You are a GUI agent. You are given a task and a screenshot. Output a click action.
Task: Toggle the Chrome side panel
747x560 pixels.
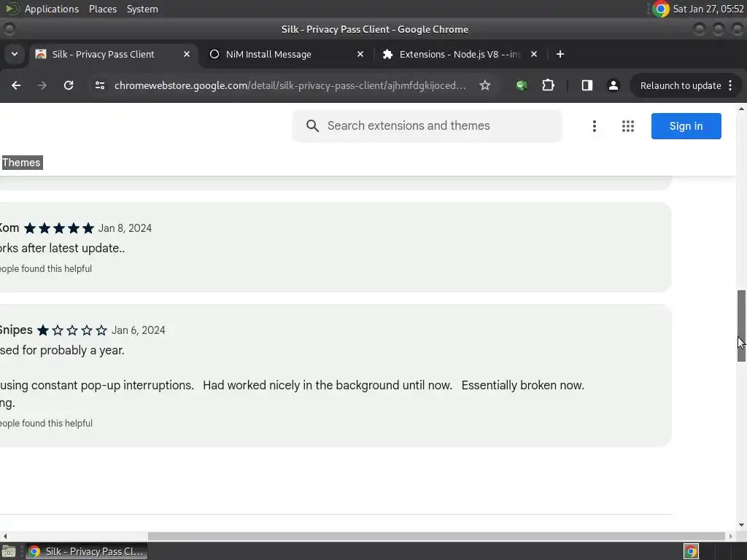[x=587, y=85]
